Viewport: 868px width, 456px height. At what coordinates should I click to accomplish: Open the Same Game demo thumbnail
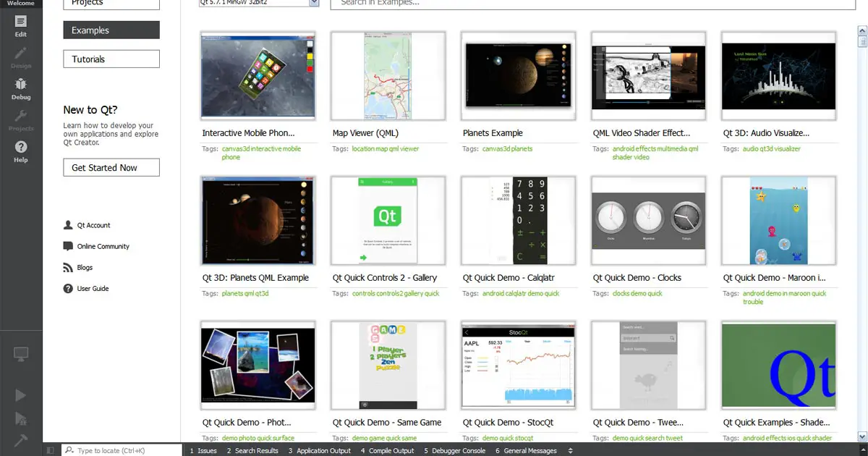point(388,365)
